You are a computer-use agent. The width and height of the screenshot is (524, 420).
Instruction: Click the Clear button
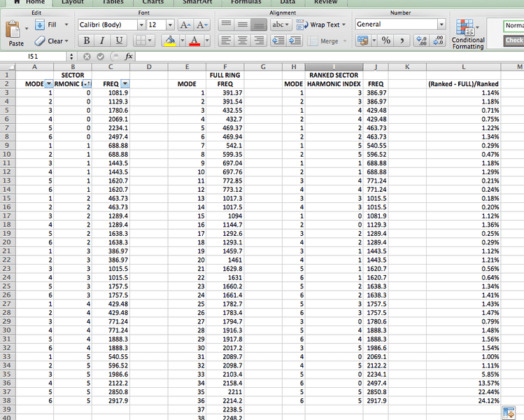[x=50, y=41]
